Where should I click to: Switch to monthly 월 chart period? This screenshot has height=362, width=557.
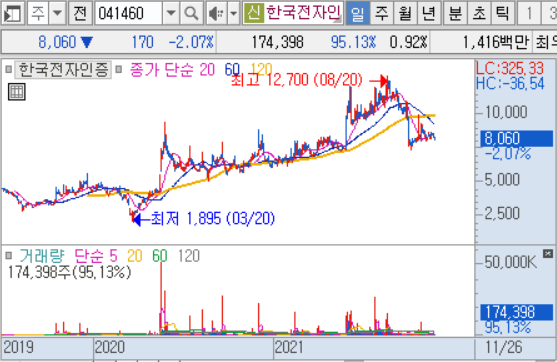(x=405, y=13)
